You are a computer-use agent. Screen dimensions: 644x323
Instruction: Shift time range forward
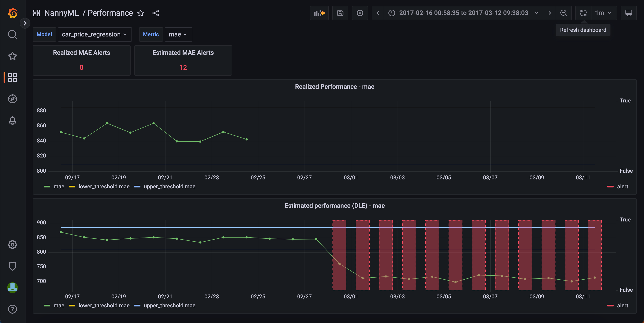tap(550, 13)
